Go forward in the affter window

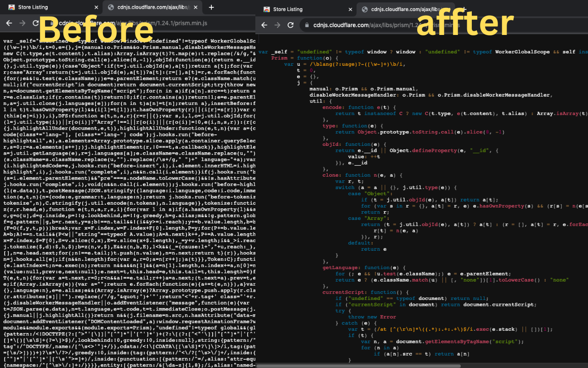(x=277, y=26)
